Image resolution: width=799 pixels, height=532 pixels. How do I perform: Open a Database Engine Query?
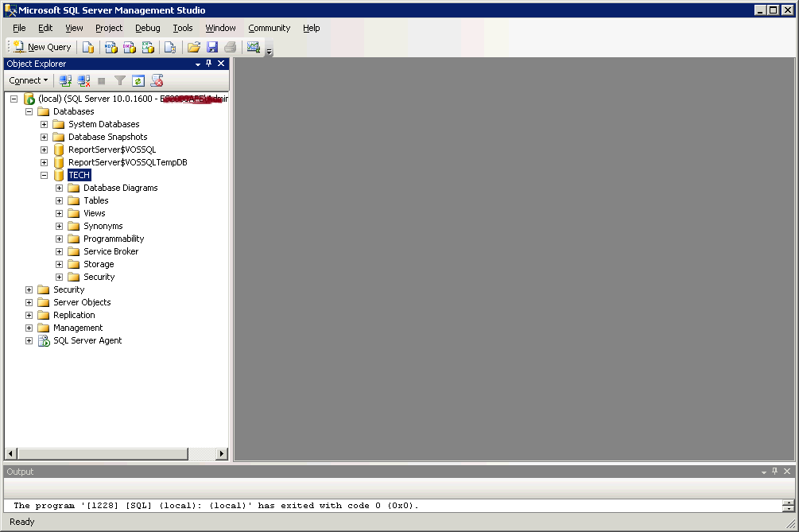point(88,48)
